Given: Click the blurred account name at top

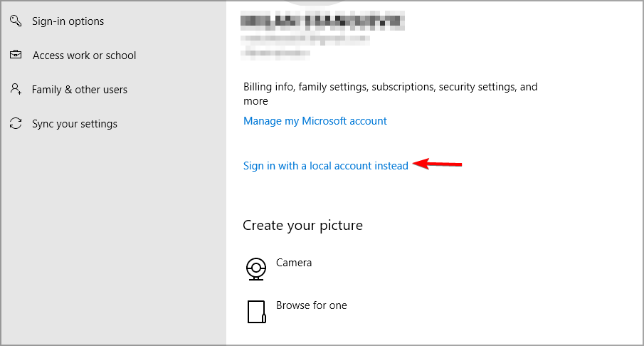Looking at the screenshot, I should (x=324, y=21).
